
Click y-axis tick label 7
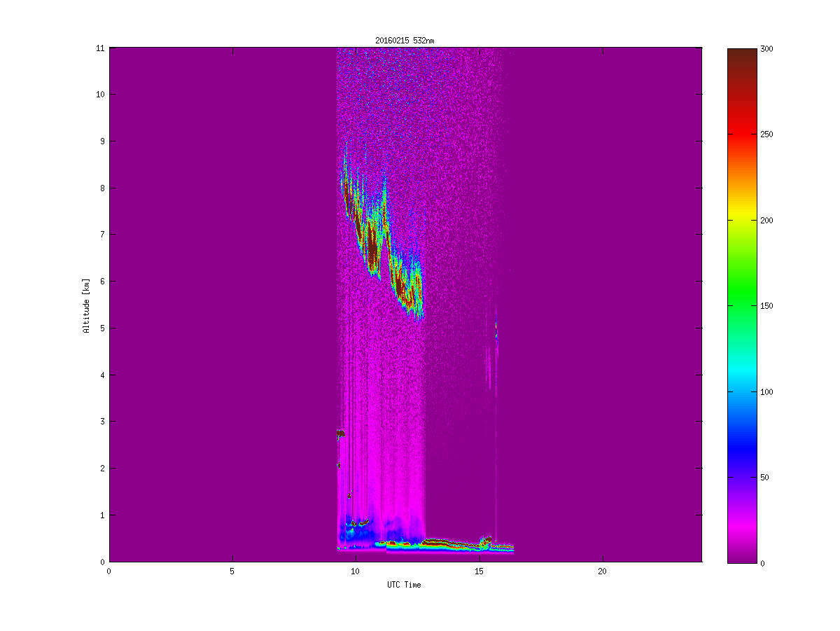[103, 235]
